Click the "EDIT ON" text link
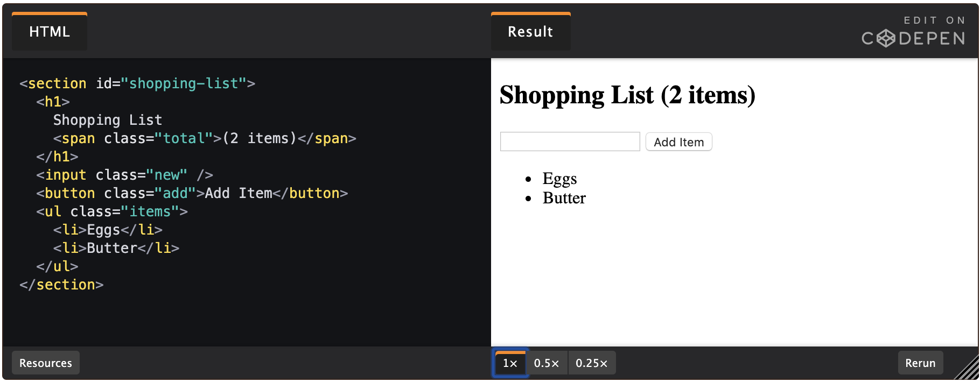This screenshot has width=980, height=382. coord(934,20)
